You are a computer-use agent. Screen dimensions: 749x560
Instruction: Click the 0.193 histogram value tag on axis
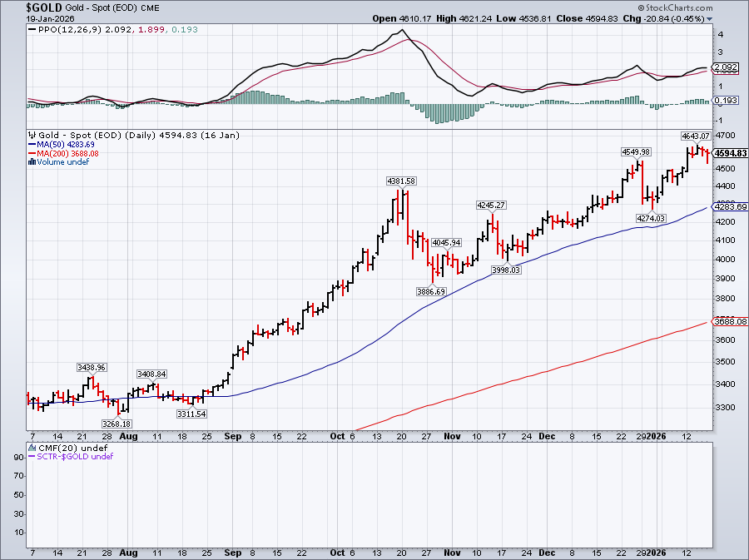click(724, 100)
